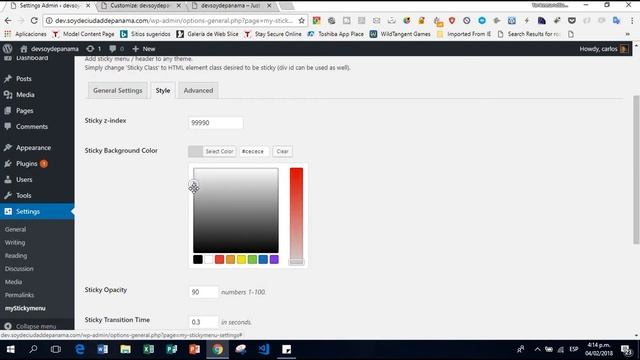This screenshot has width=640, height=360.
Task: Open the Sitios sugeridos bookmark
Action: (146, 34)
